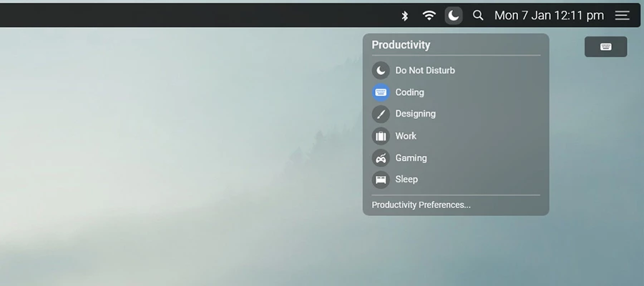Toggle the blue Coding keyboard icon
Viewport: 644px width, 286px height.
(381, 92)
